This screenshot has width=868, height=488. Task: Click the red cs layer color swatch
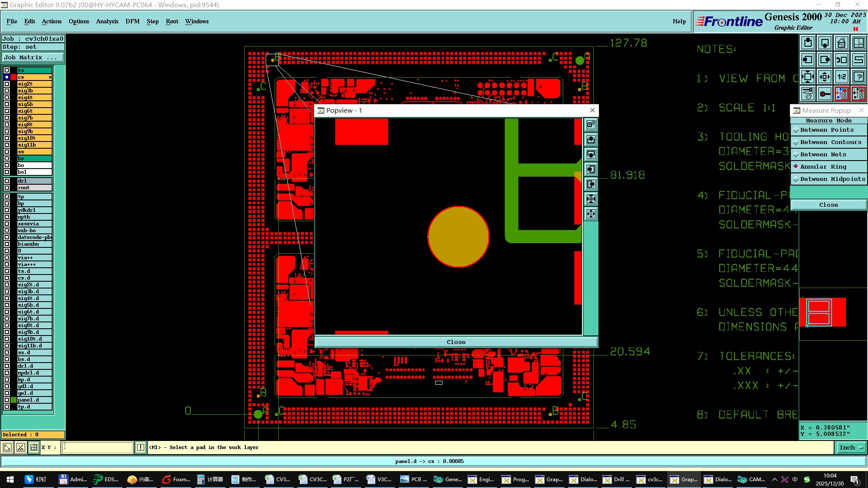tap(14, 77)
